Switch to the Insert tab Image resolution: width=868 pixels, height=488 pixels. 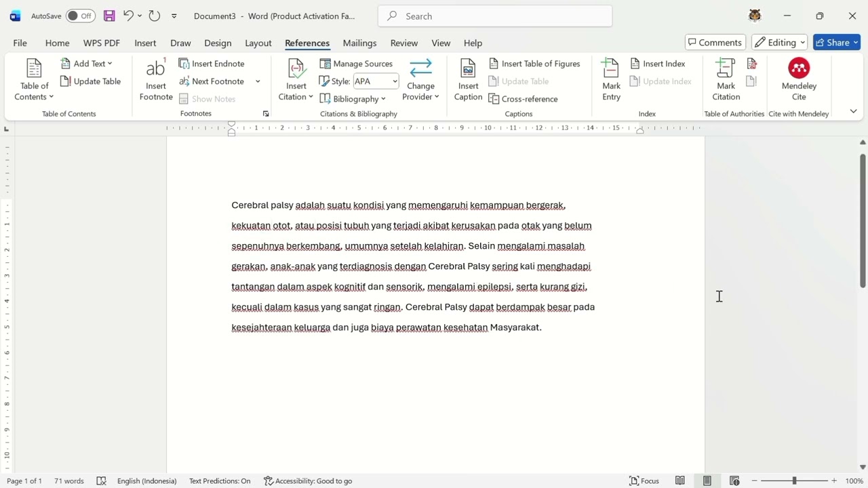(145, 43)
